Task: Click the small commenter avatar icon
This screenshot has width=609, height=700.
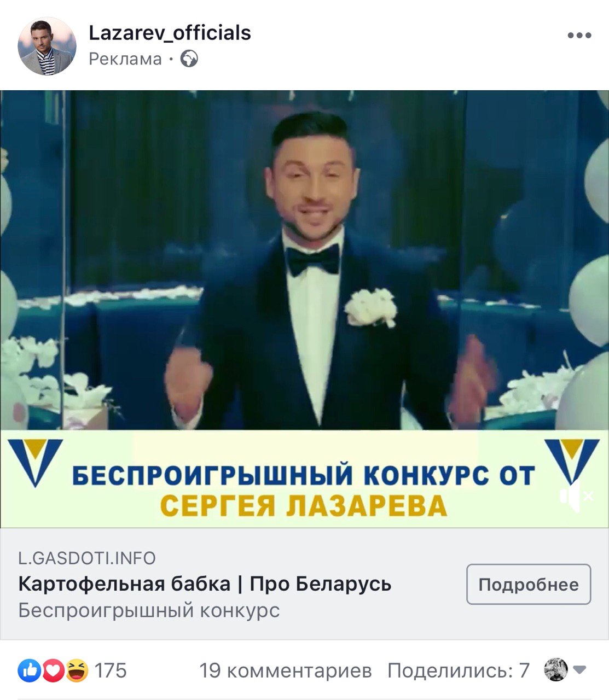Action: click(x=556, y=670)
